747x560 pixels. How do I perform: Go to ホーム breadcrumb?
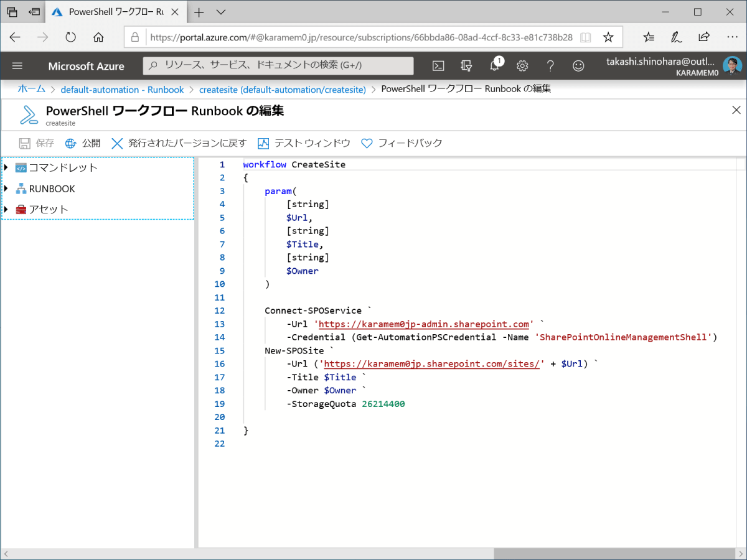point(31,89)
